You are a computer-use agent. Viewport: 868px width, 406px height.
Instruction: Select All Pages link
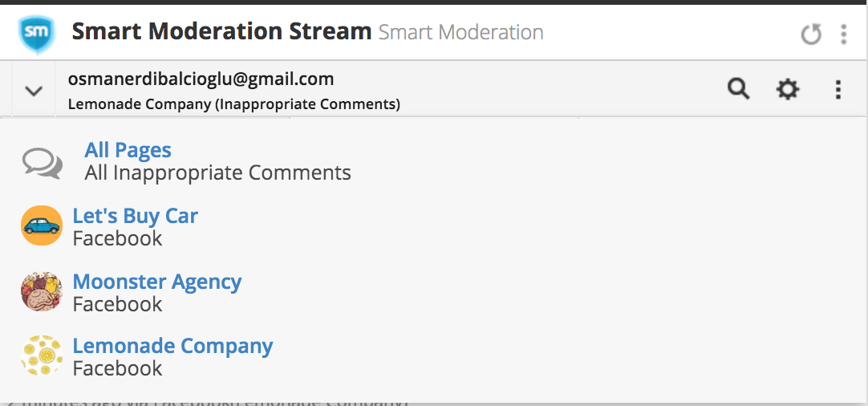(128, 149)
